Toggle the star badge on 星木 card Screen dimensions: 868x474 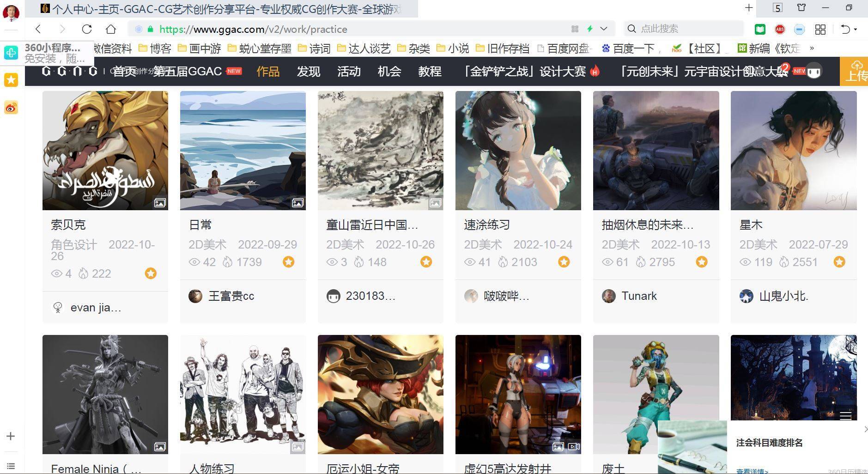[839, 262]
